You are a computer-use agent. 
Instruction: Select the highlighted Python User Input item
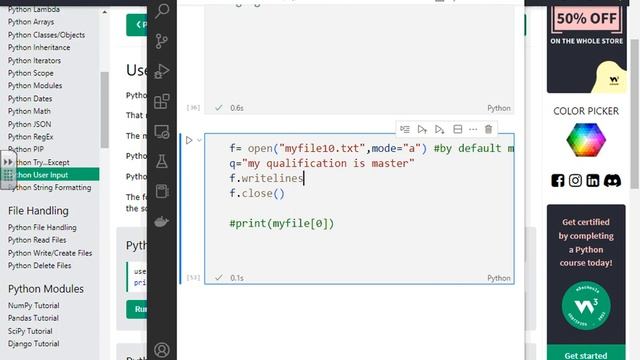(49, 174)
